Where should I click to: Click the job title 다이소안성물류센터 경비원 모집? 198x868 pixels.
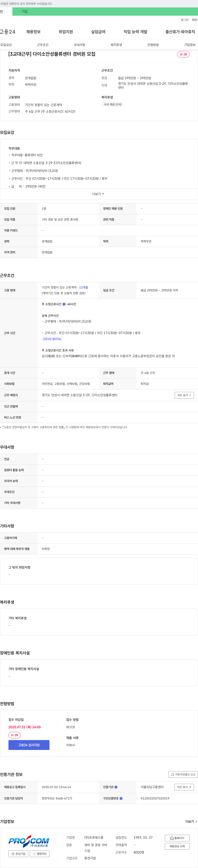tap(52, 54)
